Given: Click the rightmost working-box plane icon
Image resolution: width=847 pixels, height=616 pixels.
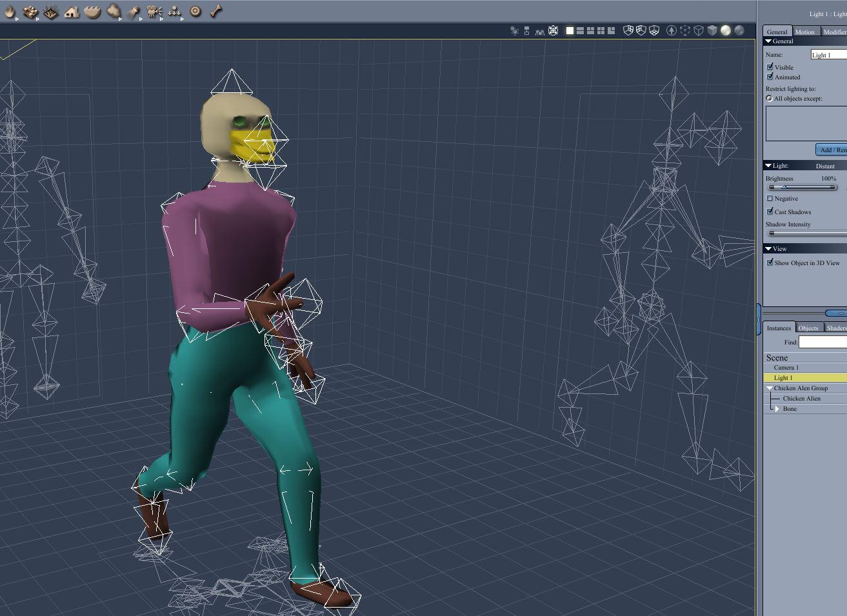Looking at the screenshot, I should [654, 30].
